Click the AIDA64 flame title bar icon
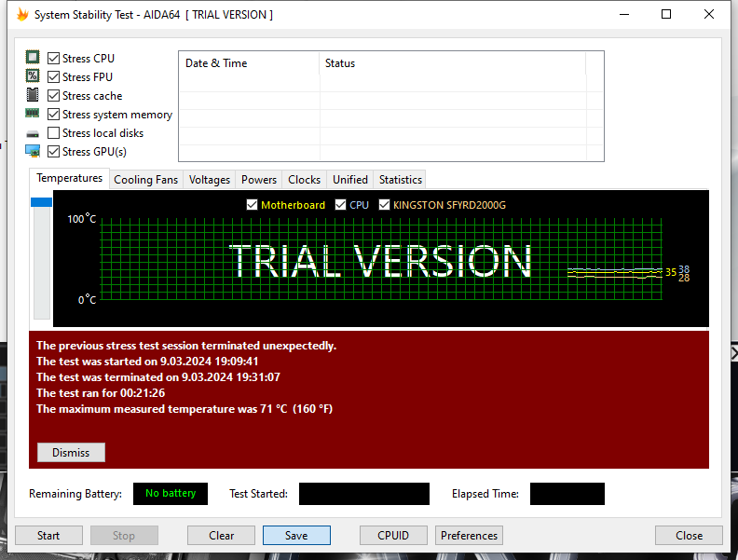This screenshot has height=560, width=738. pyautogui.click(x=22, y=15)
